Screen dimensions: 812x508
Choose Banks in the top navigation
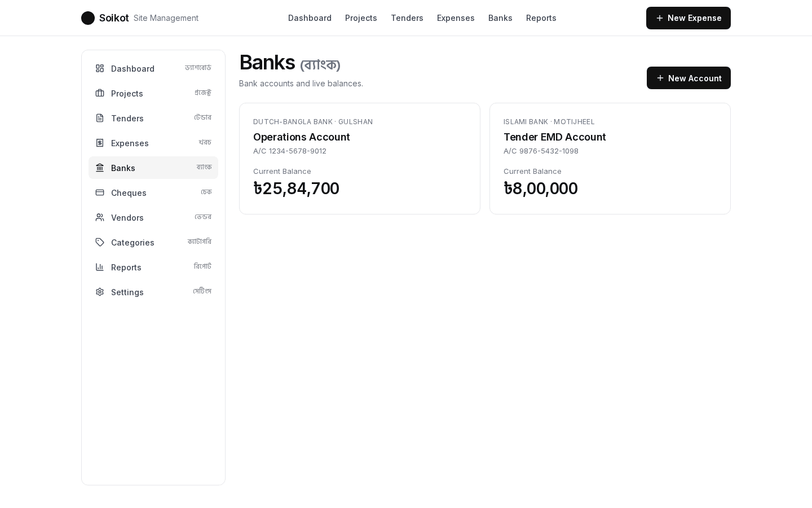(x=500, y=18)
